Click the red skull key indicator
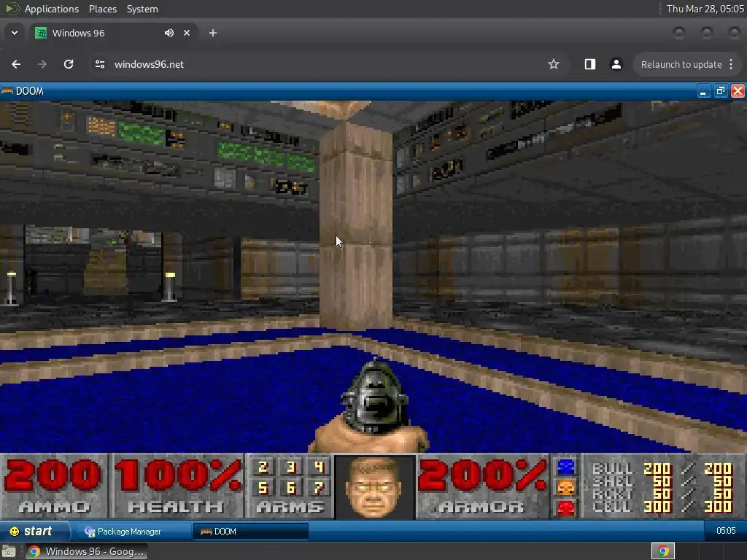This screenshot has height=560, width=747. click(x=566, y=507)
